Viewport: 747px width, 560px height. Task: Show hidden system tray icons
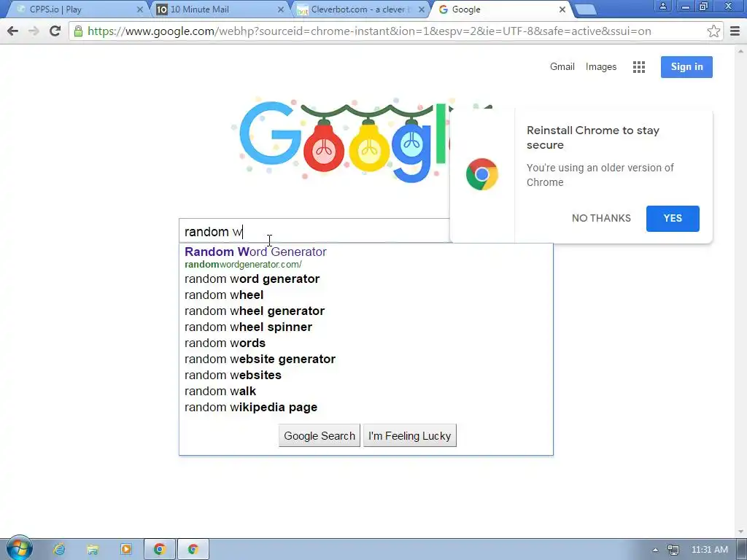point(656,550)
